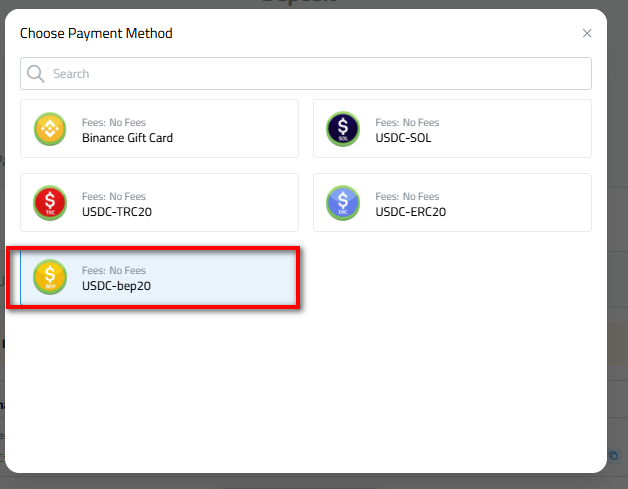Click the Binance Gift Card coin icon
Screen dimensions: 628x489
(50, 129)
